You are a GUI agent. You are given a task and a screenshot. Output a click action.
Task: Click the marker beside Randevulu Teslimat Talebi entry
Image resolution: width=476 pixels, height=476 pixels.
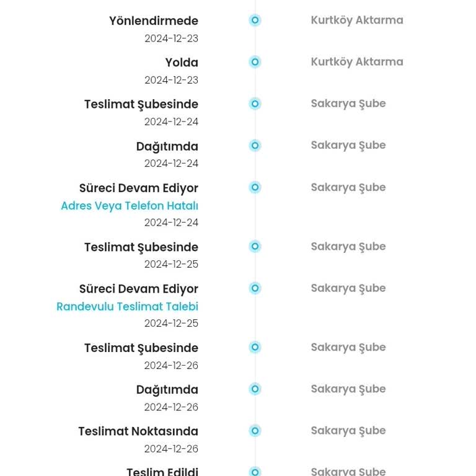[x=255, y=288]
